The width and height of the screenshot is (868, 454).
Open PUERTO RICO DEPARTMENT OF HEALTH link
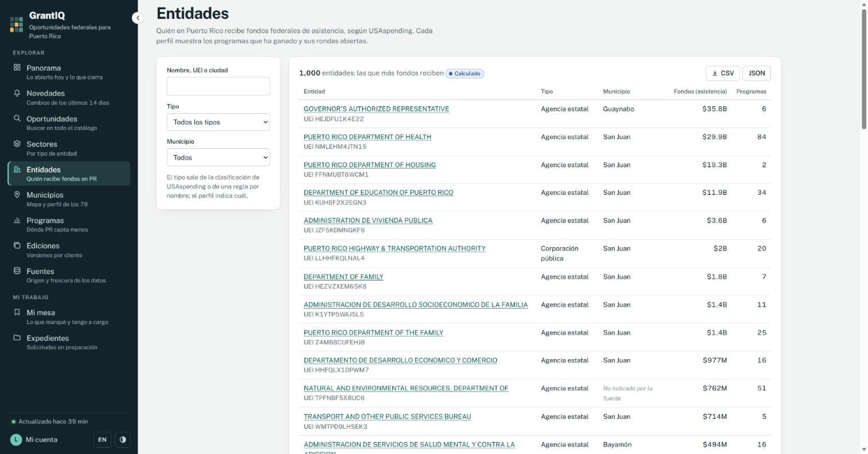click(x=367, y=137)
